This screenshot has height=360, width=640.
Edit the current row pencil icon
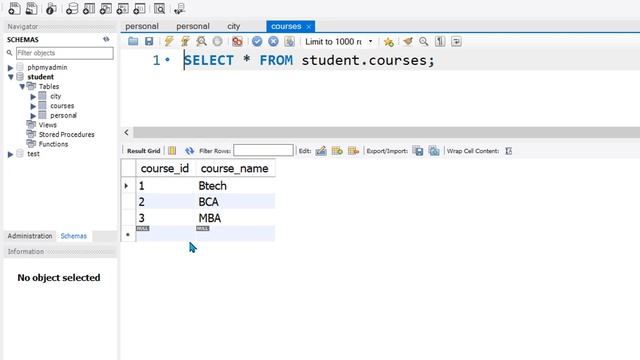point(321,151)
